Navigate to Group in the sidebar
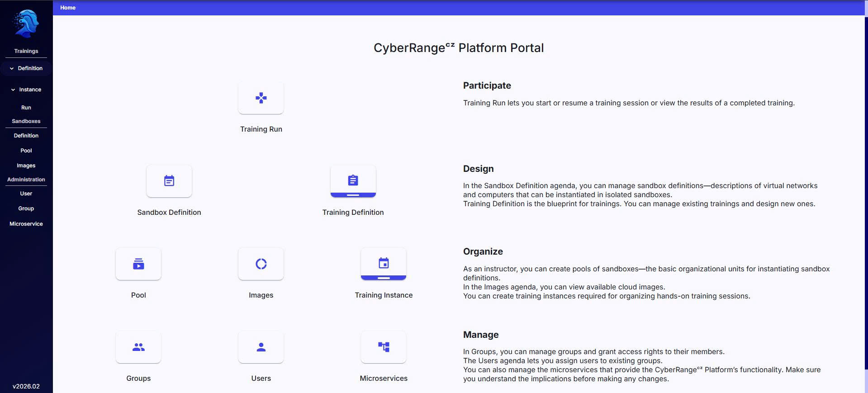This screenshot has width=868, height=393. pos(26,208)
